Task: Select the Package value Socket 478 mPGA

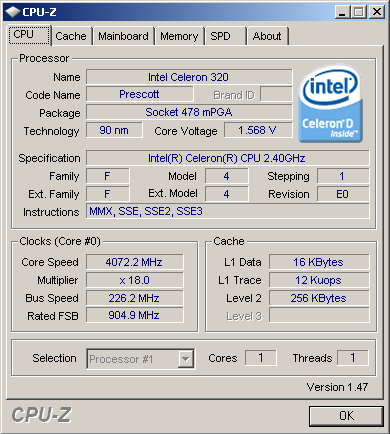Action: [189, 112]
